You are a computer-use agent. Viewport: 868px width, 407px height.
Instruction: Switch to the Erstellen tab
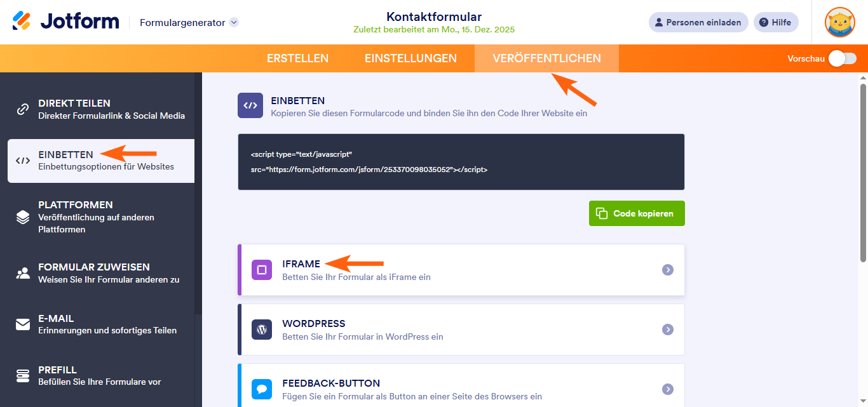click(x=297, y=58)
